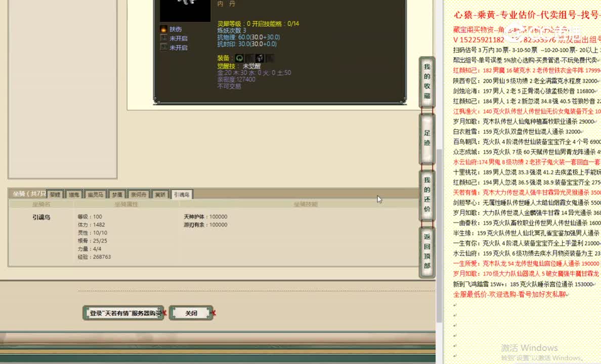Click the 等级：100 attribute
Viewport: 601px width, 364px height.
[90, 216]
